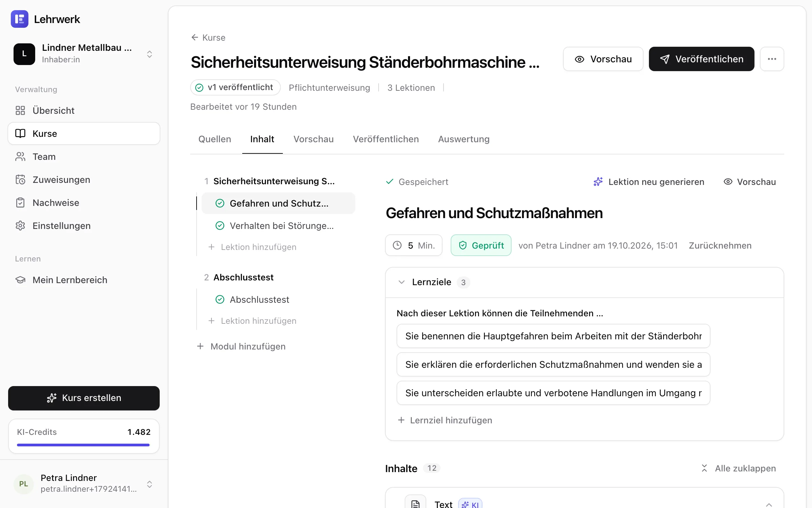Screen dimensions: 812x508
Task: Click Lektion neu generieren
Action: click(649, 182)
